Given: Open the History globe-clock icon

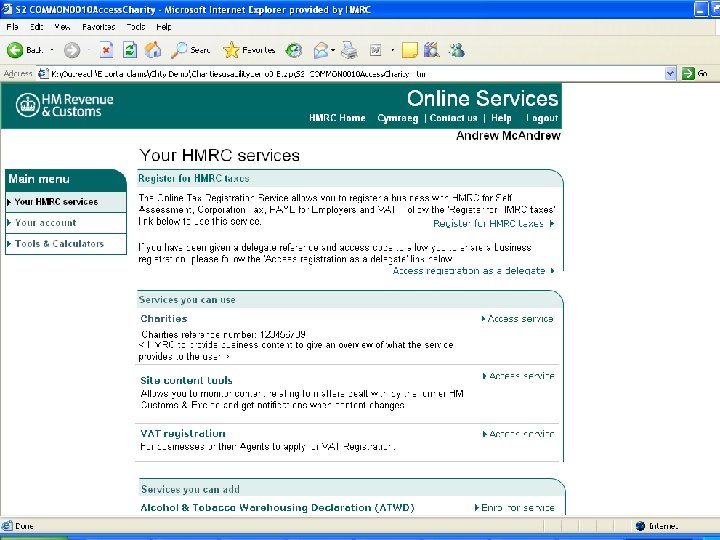Looking at the screenshot, I should coord(293,50).
